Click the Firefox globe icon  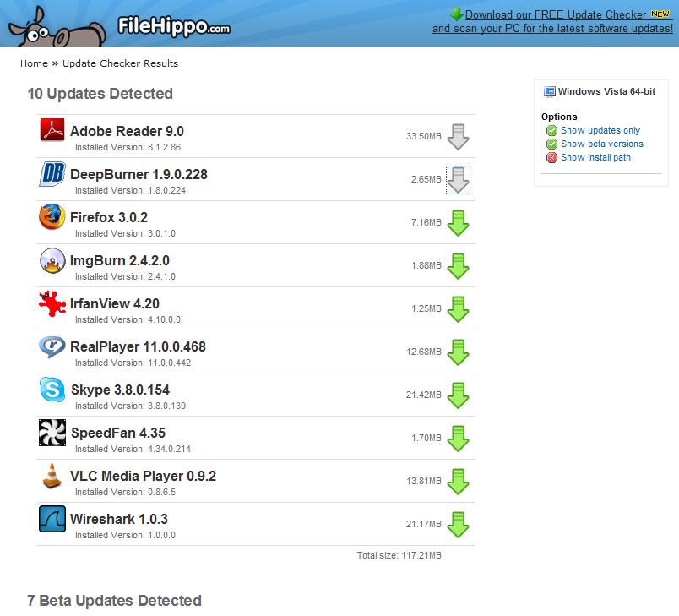pyautogui.click(x=52, y=216)
